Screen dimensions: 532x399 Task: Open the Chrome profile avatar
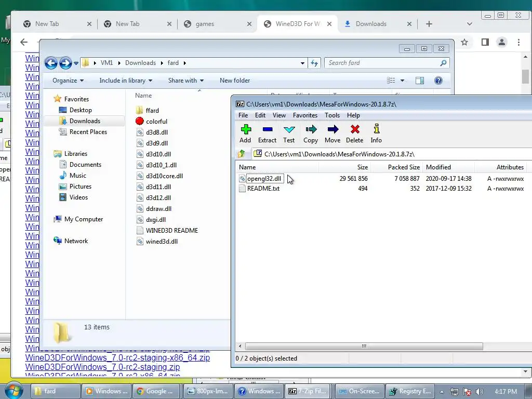click(502, 42)
